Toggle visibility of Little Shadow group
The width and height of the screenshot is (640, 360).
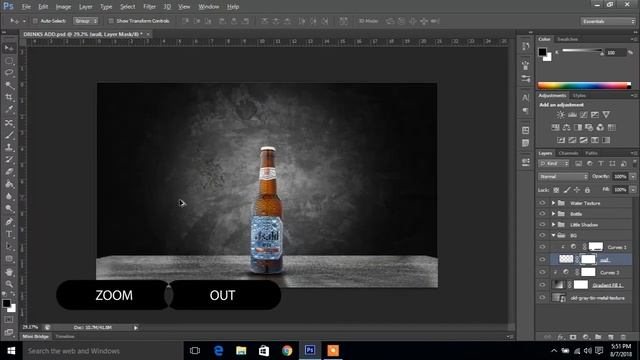542,224
